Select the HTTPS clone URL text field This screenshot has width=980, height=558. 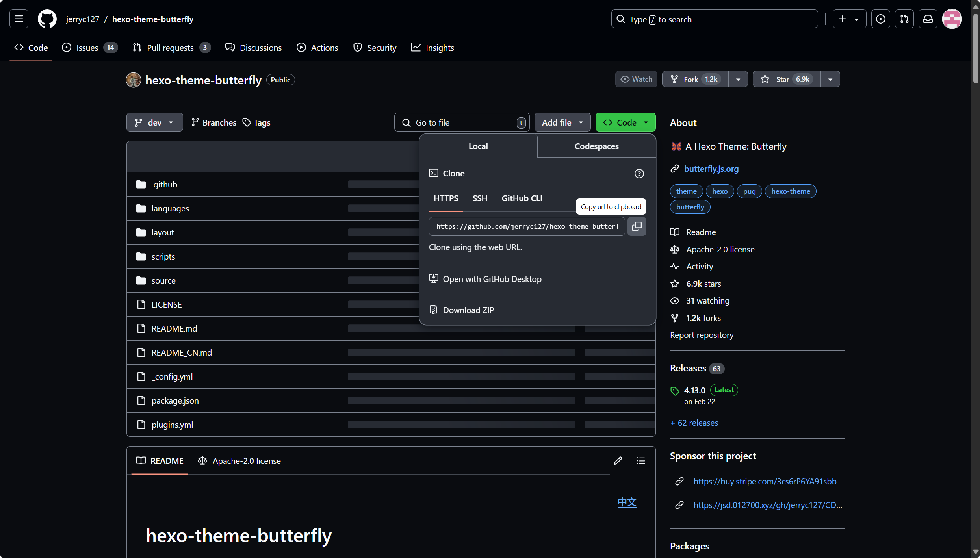pos(527,226)
